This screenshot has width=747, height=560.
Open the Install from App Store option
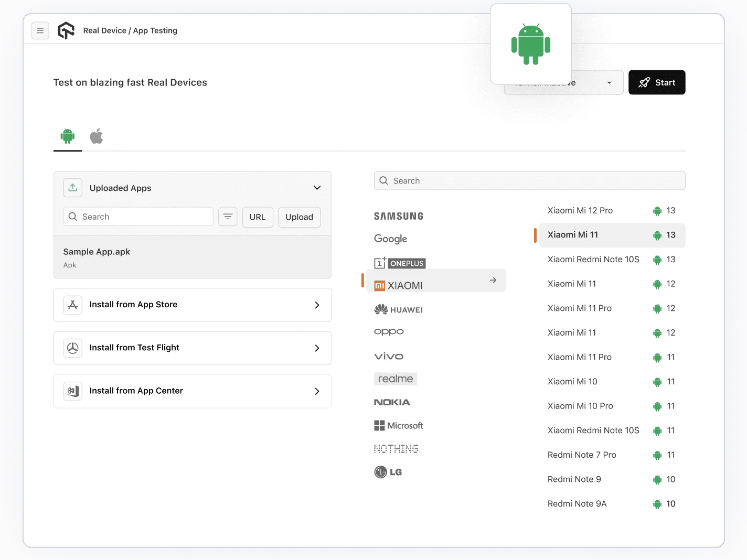click(192, 305)
